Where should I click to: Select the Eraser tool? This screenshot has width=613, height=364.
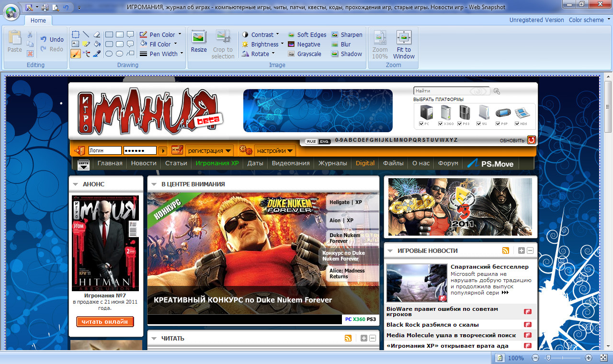(x=96, y=34)
